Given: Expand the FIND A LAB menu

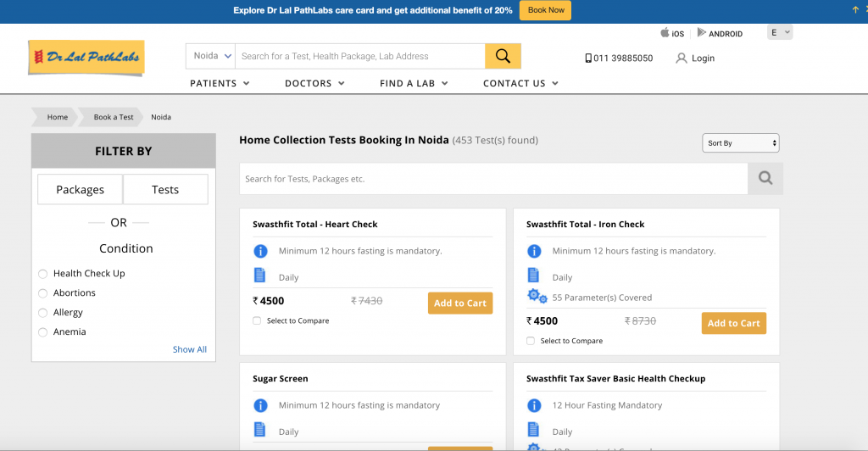Looking at the screenshot, I should 414,83.
